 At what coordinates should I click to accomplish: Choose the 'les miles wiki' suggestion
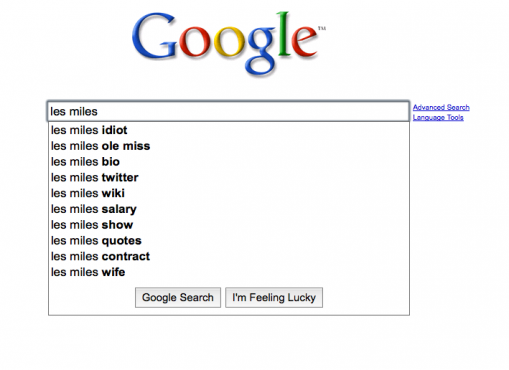(x=229, y=193)
